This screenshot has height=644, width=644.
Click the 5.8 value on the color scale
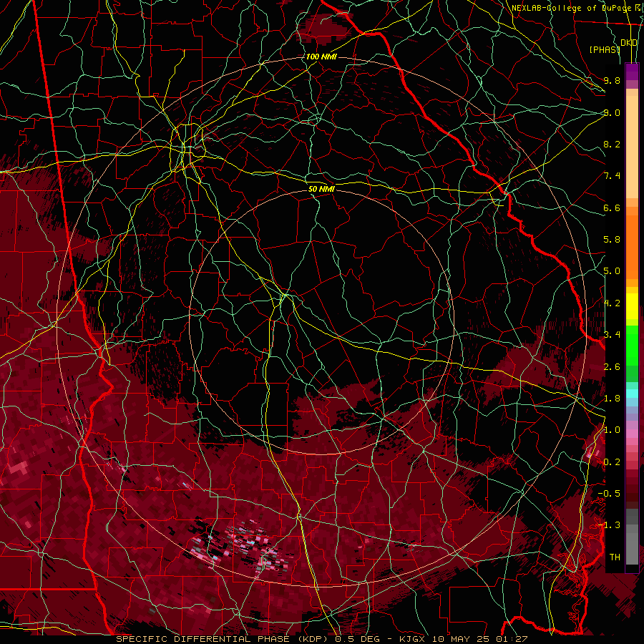[612, 240]
